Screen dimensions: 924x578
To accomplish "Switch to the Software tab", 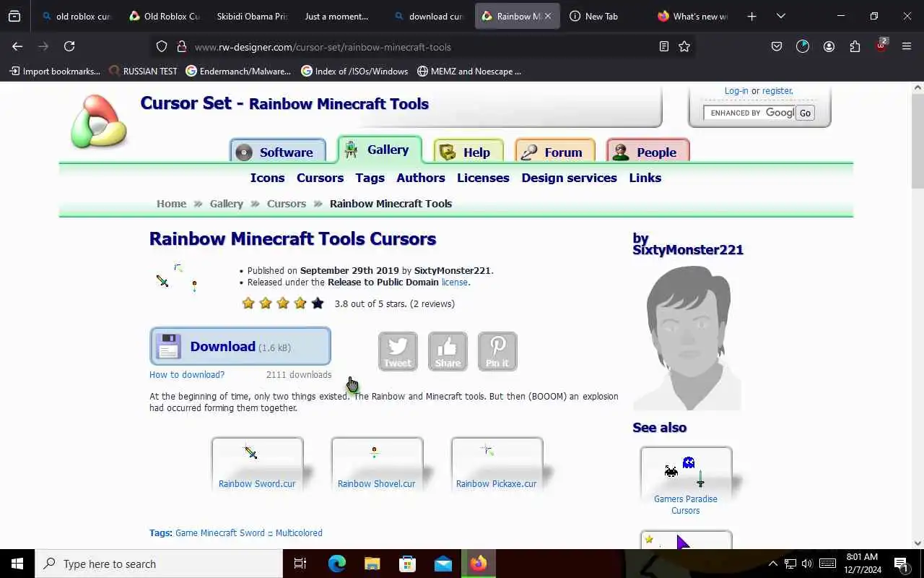I will tap(278, 152).
